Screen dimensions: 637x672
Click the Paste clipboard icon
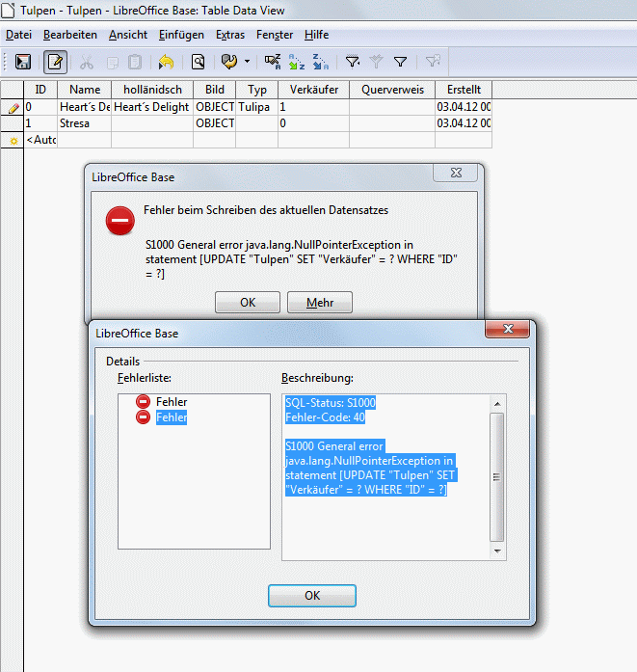point(135,62)
